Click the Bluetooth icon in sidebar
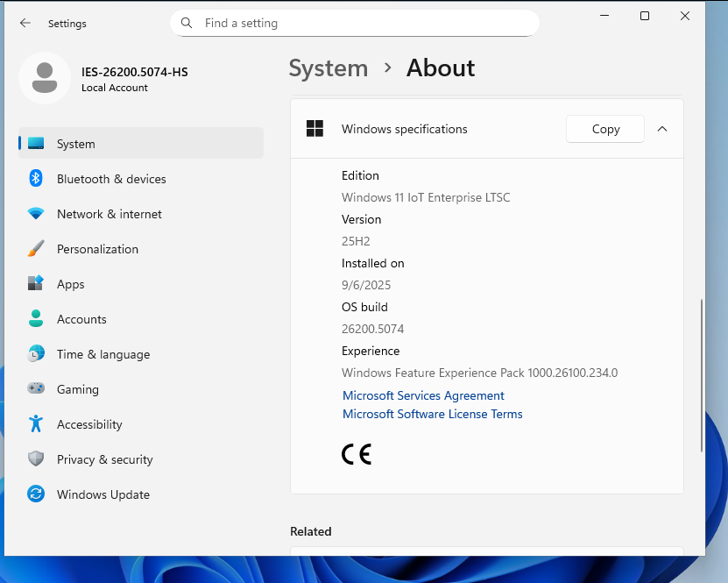 click(x=36, y=178)
